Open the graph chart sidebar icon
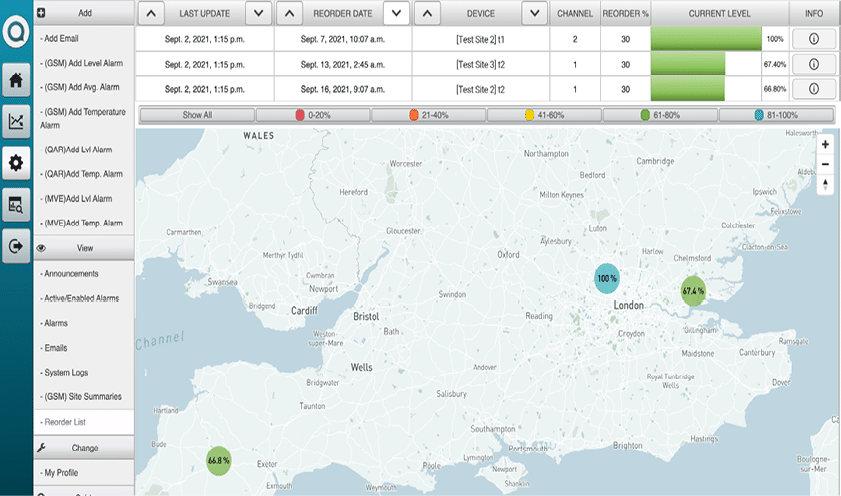841x496 pixels. [x=16, y=122]
